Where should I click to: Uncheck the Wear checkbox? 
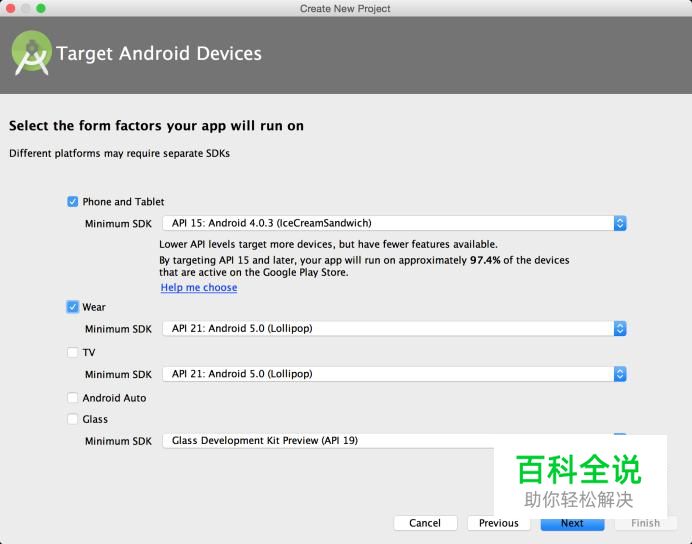tap(72, 307)
